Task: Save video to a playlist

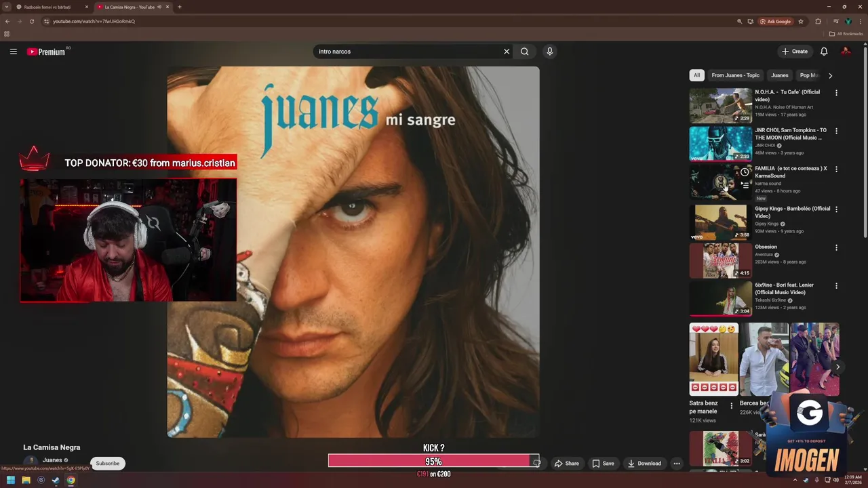Action: coord(603,464)
